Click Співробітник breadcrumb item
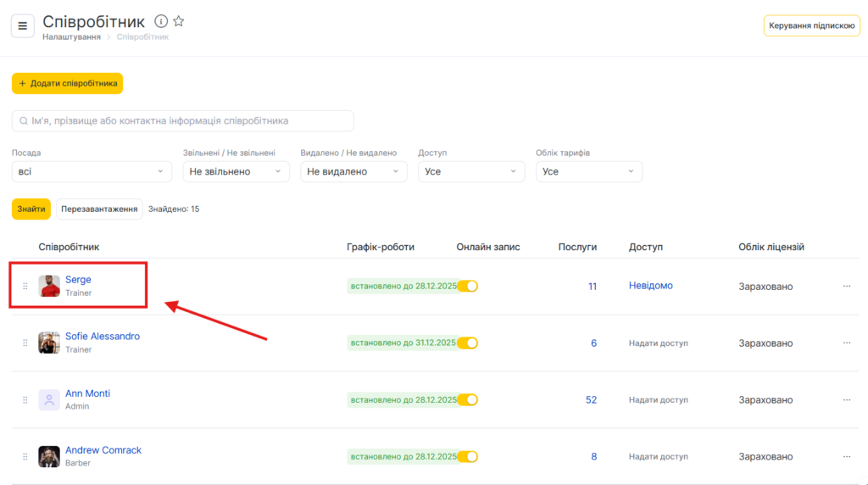The width and height of the screenshot is (868, 485). 142,37
